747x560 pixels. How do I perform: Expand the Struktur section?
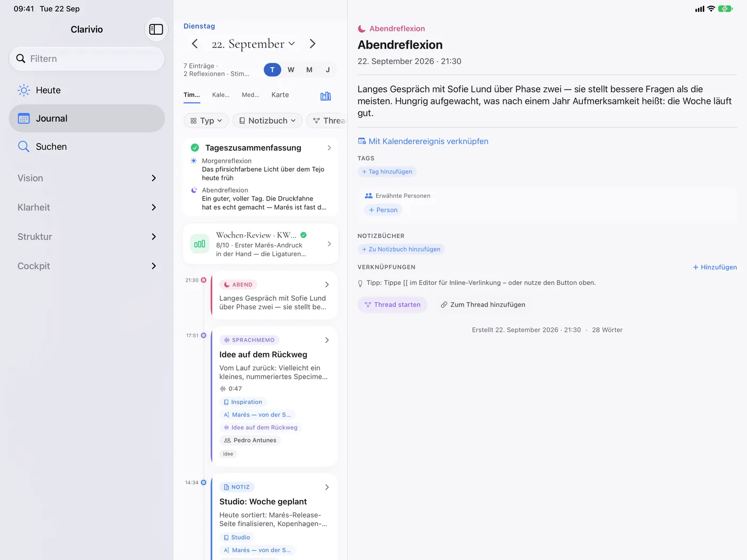pos(87,237)
